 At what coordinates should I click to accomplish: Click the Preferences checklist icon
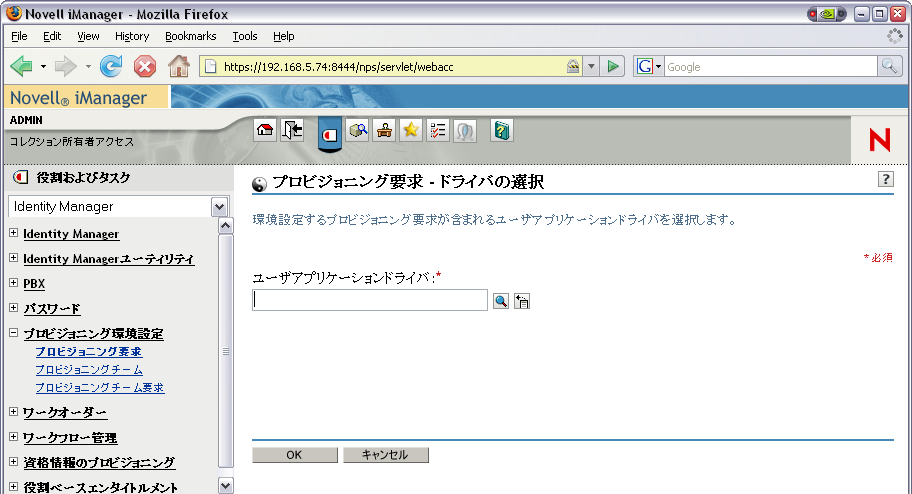(x=438, y=130)
